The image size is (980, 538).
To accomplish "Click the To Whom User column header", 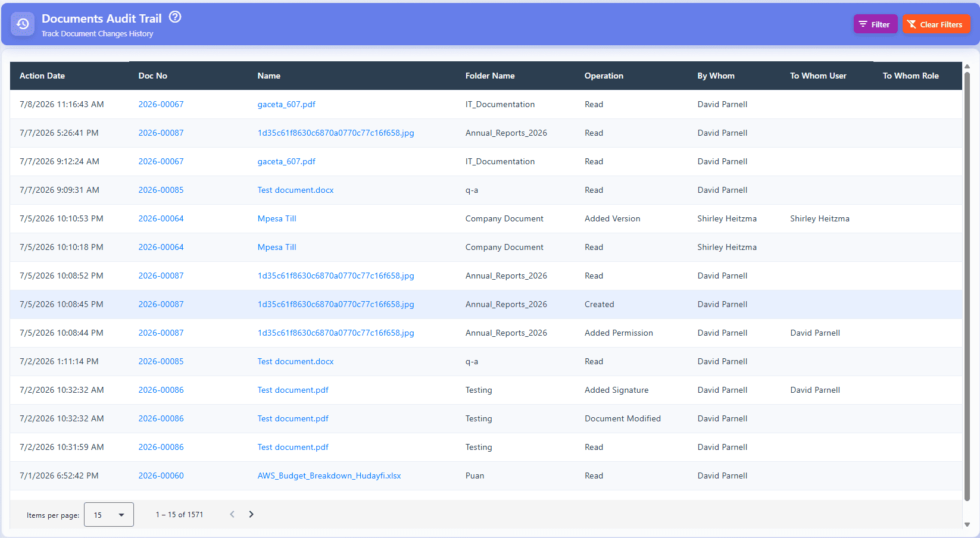I will pyautogui.click(x=818, y=76).
